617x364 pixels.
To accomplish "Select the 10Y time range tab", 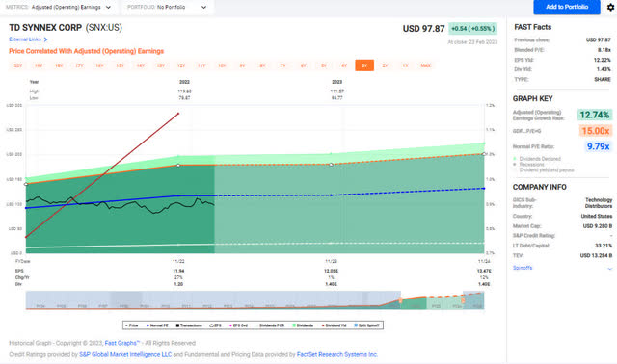I will tap(222, 65).
